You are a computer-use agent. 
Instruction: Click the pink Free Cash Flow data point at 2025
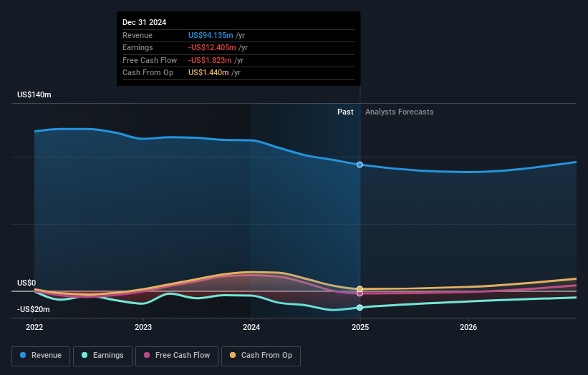pyautogui.click(x=360, y=293)
